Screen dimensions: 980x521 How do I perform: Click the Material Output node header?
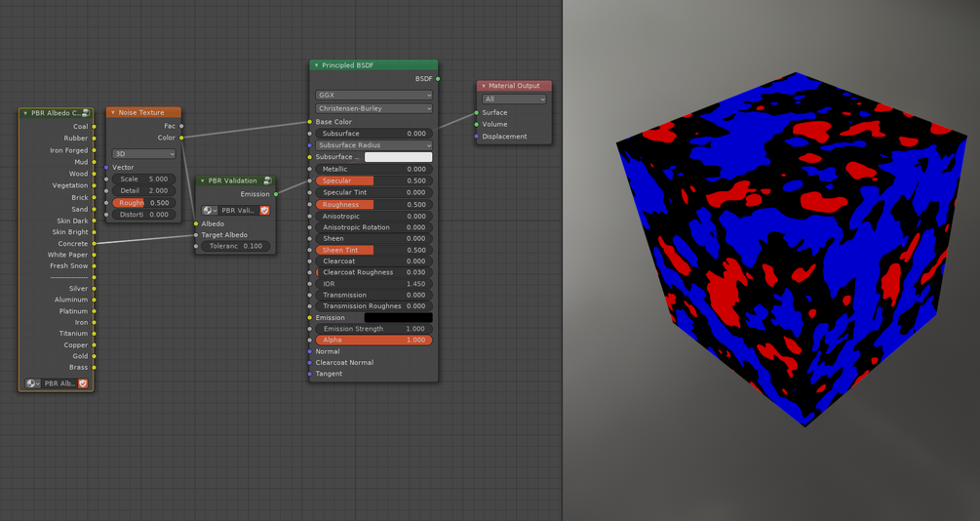click(514, 86)
